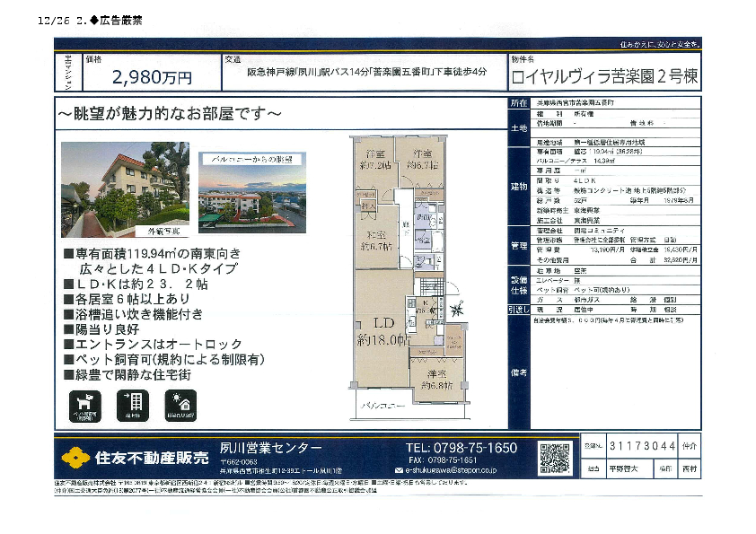This screenshot has width=756, height=534.
Task: Click the TEL 0798-75-1650 phone number
Action: coord(462,447)
